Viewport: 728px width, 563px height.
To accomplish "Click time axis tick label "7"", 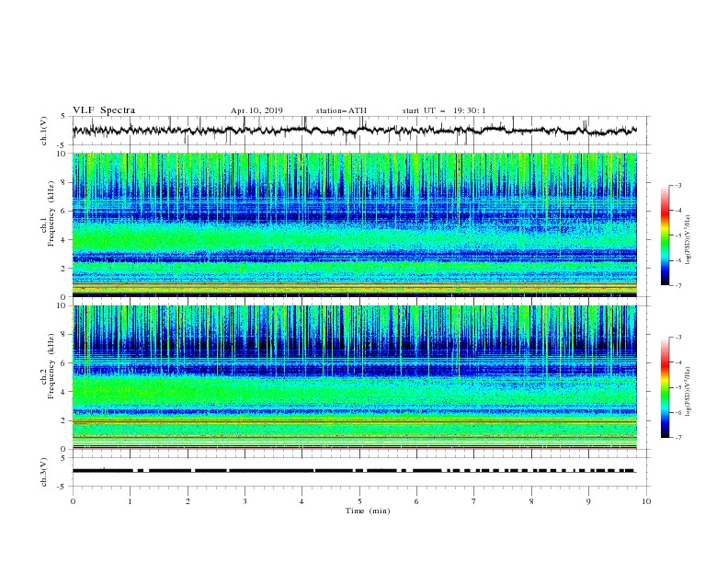I will [x=474, y=501].
